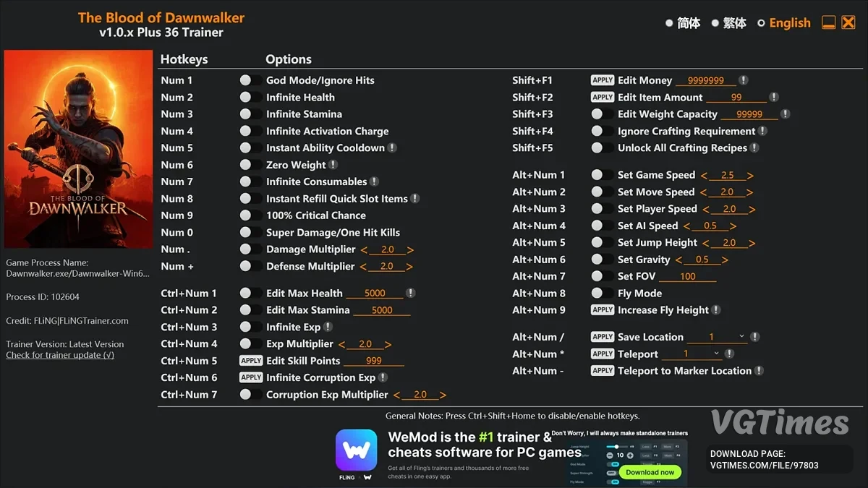The image size is (868, 488).
Task: Apply Edit Money
Action: (603, 80)
